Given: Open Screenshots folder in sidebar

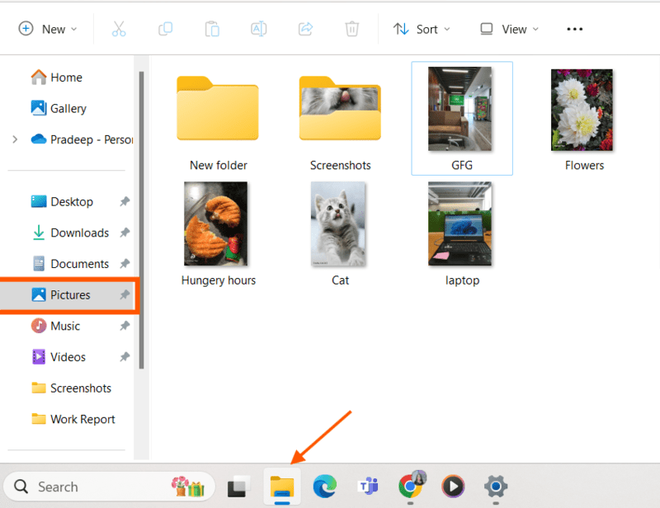Looking at the screenshot, I should tap(71, 388).
